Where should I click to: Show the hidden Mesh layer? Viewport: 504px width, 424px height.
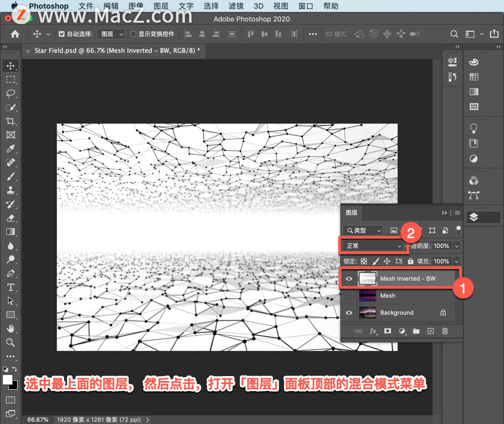[349, 296]
